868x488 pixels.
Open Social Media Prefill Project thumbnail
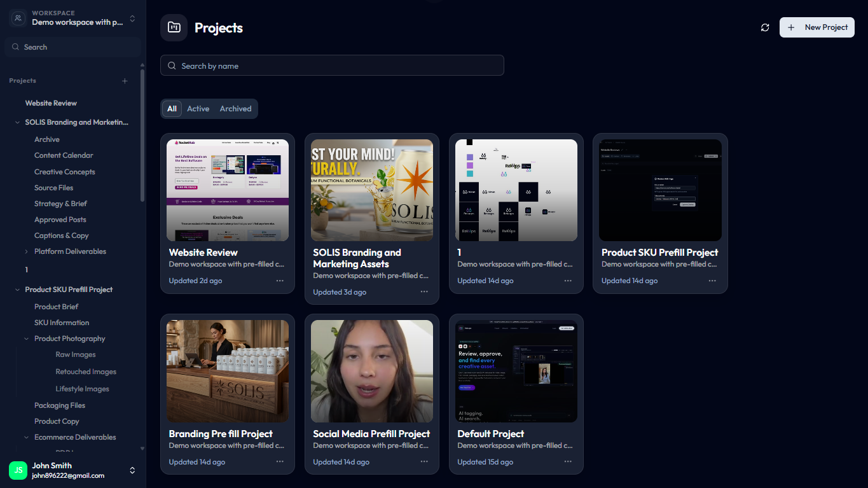372,371
